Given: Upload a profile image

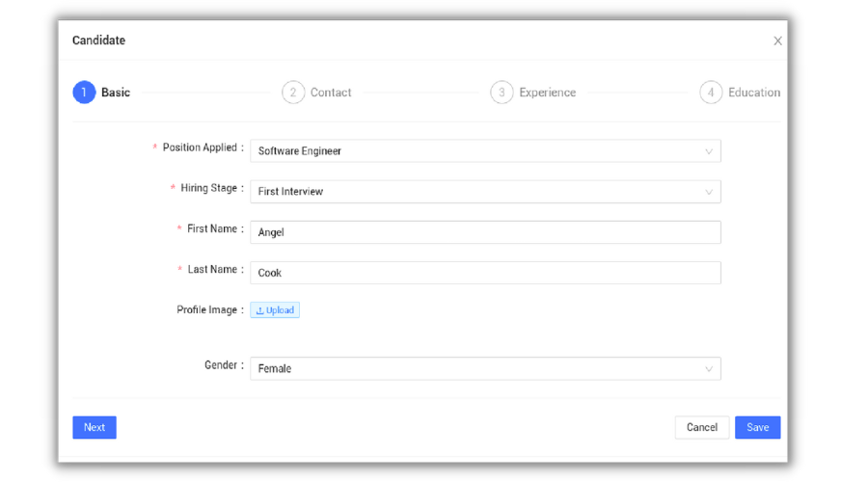Looking at the screenshot, I should (275, 310).
